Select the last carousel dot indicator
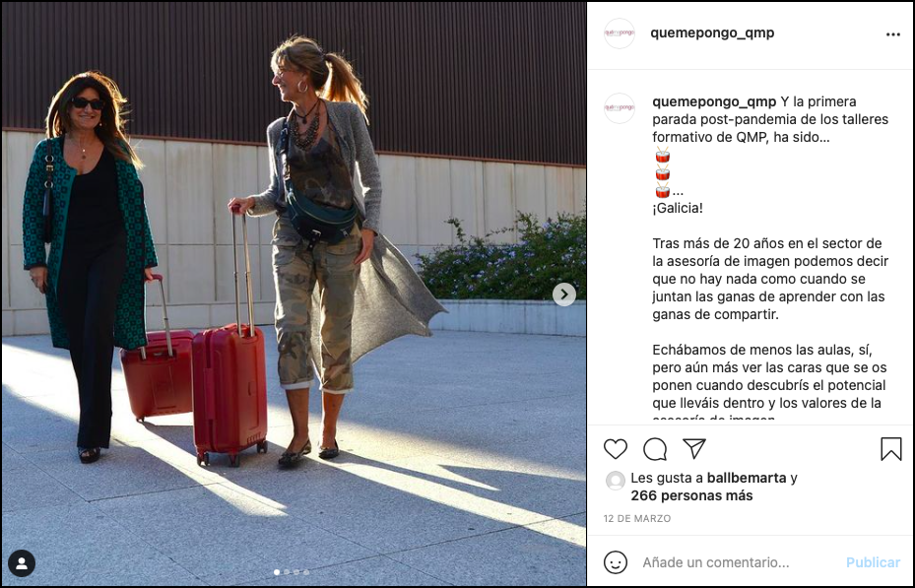This screenshot has width=915, height=588. 306,572
